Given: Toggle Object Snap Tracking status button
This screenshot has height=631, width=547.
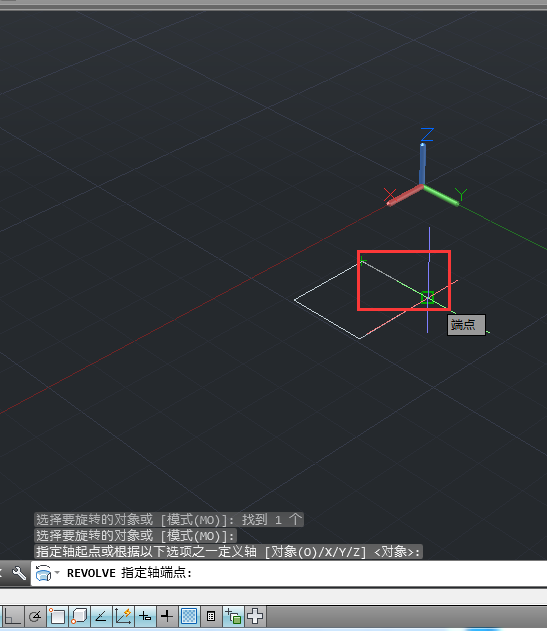Looking at the screenshot, I should click(101, 616).
